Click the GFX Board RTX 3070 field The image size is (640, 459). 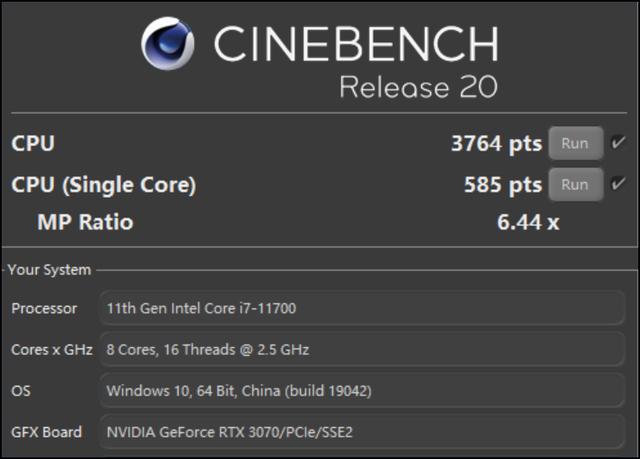(364, 432)
